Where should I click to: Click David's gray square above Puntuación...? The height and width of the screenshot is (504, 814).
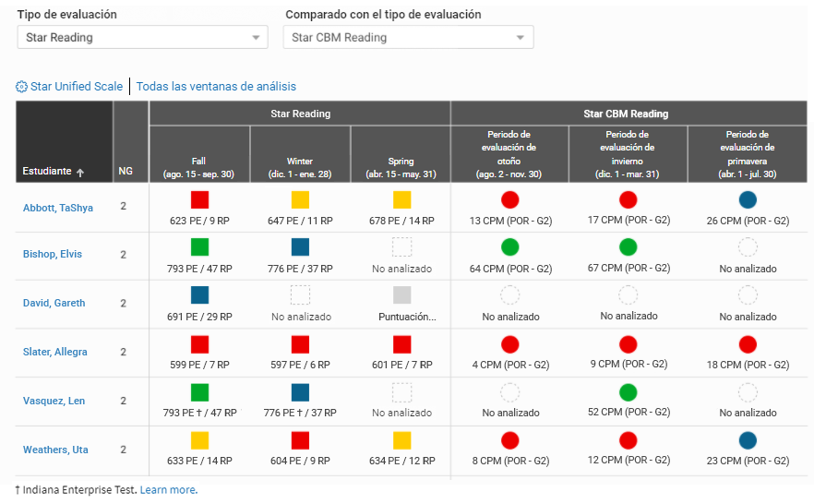click(401, 294)
